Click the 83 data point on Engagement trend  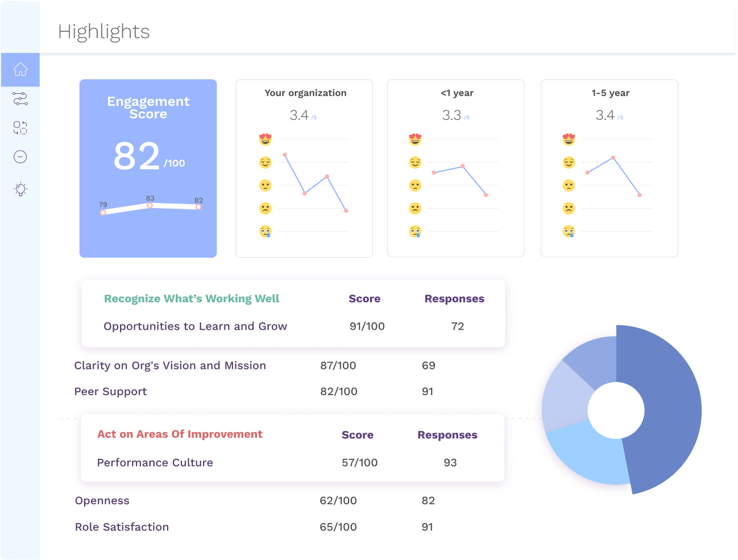tap(150, 205)
